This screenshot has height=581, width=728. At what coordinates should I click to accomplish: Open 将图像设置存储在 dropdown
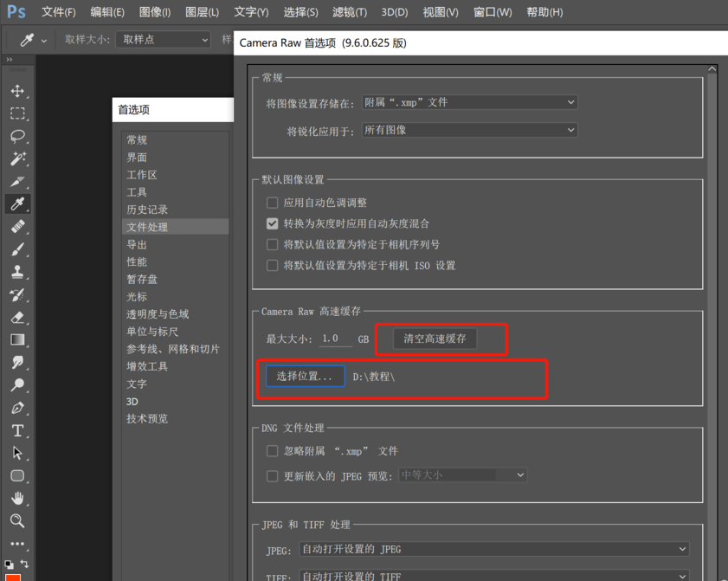coord(469,102)
